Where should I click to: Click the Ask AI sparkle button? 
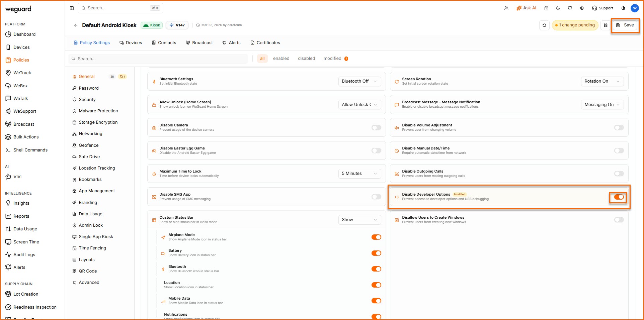526,8
